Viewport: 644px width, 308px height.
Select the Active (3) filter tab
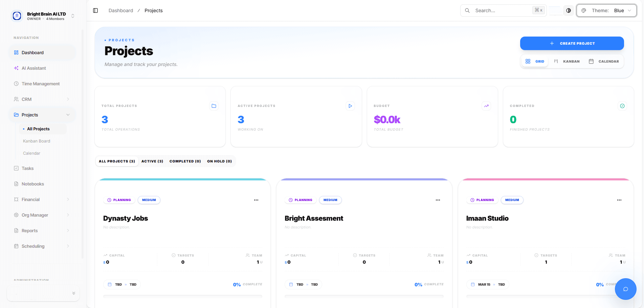click(x=152, y=161)
